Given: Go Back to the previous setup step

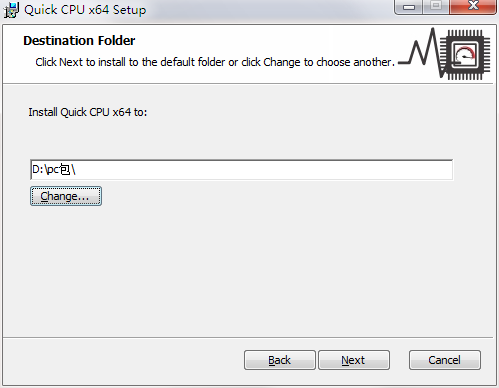Looking at the screenshot, I should (280, 360).
